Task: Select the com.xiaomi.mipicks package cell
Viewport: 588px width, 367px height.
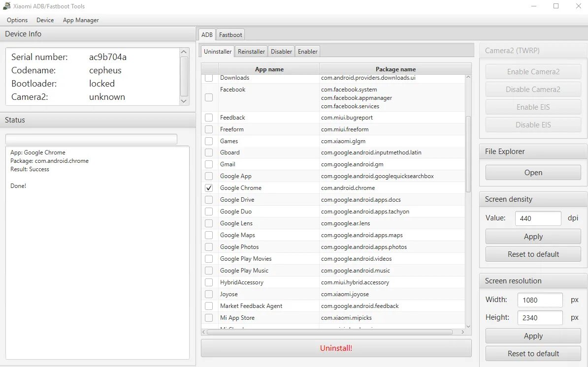Action: (x=392, y=318)
